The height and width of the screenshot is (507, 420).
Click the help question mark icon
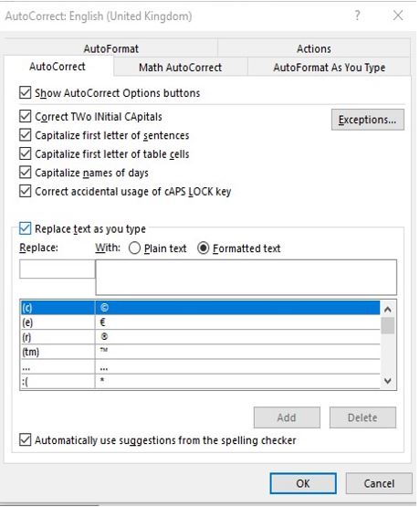pos(357,16)
